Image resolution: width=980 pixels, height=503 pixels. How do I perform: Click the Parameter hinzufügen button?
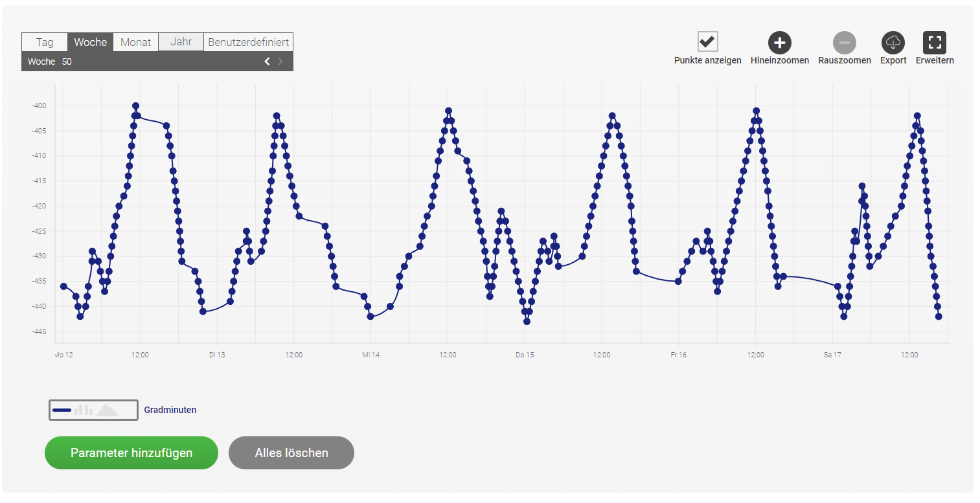point(131,453)
